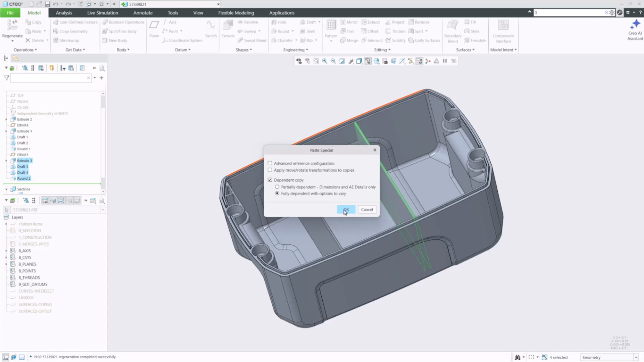
Task: Open the Operations group dropdown
Action: pyautogui.click(x=25, y=50)
